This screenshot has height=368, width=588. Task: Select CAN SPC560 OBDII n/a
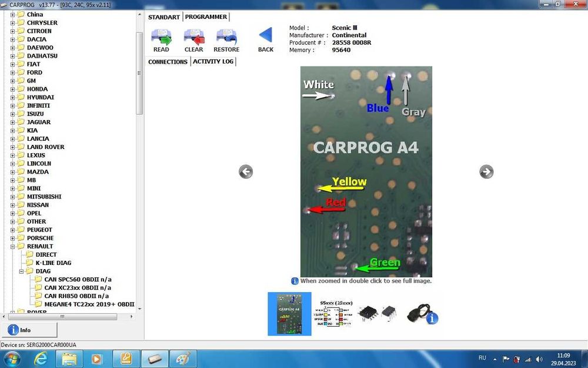(x=78, y=279)
